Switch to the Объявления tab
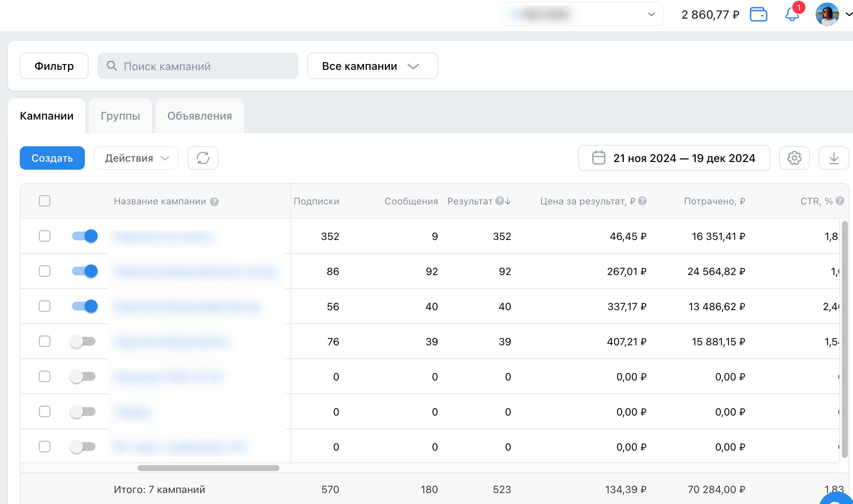Image resolution: width=853 pixels, height=504 pixels. 200,116
